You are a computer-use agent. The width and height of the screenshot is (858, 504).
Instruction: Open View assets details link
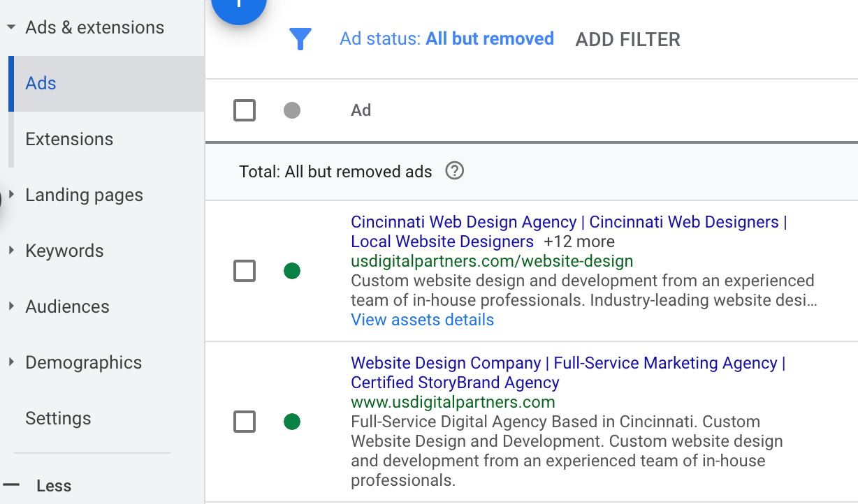pos(422,320)
